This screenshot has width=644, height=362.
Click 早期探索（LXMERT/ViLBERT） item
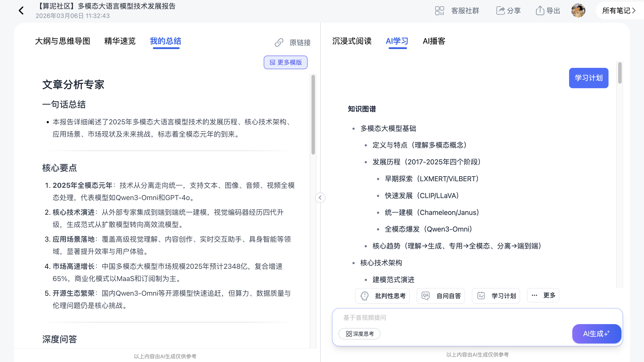click(x=432, y=179)
